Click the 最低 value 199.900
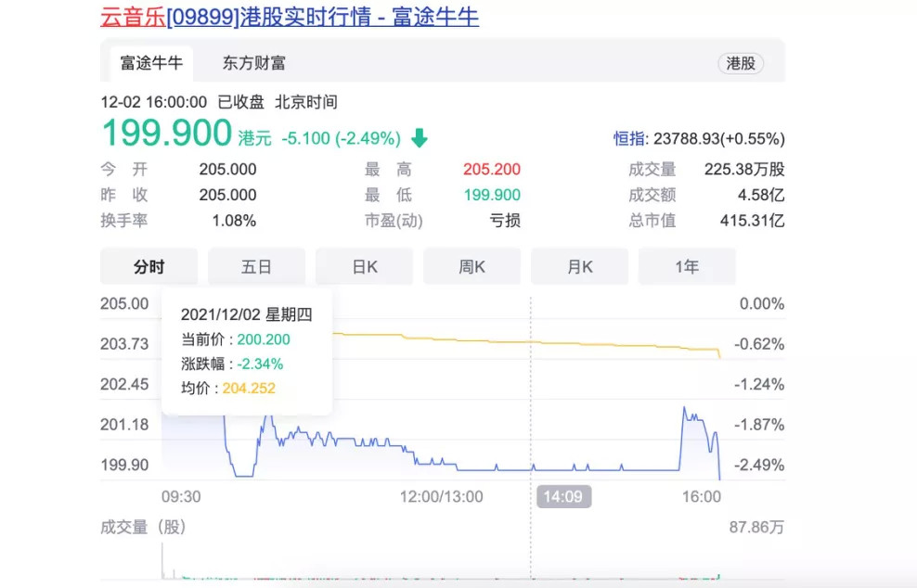 click(x=492, y=195)
